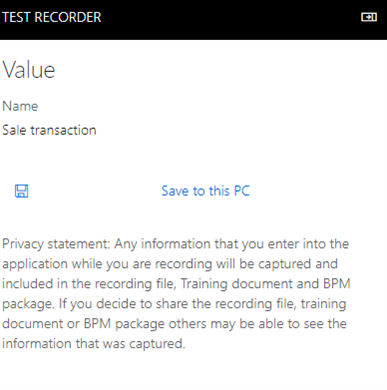Click the Value heading

[29, 70]
